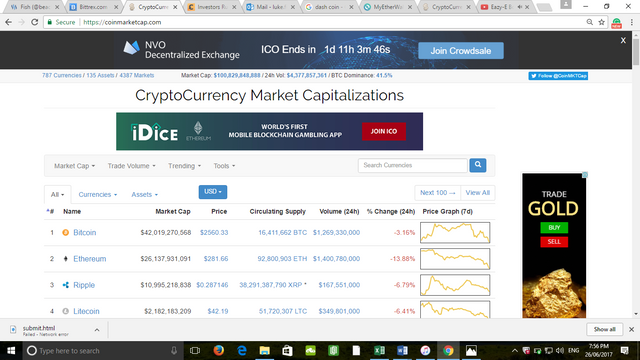This screenshot has width=640, height=360.
Task: Switch to the MyEtherWallet tab
Action: (x=388, y=7)
